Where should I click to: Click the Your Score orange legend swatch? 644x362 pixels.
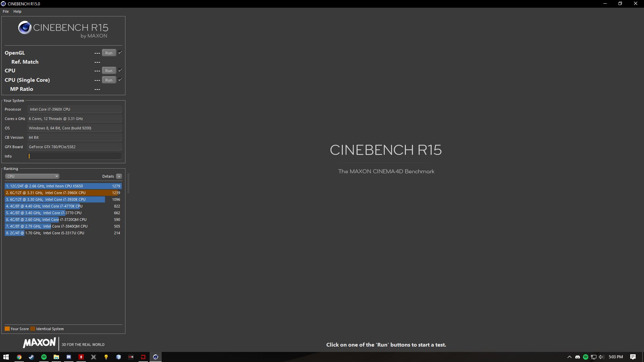tap(7, 329)
